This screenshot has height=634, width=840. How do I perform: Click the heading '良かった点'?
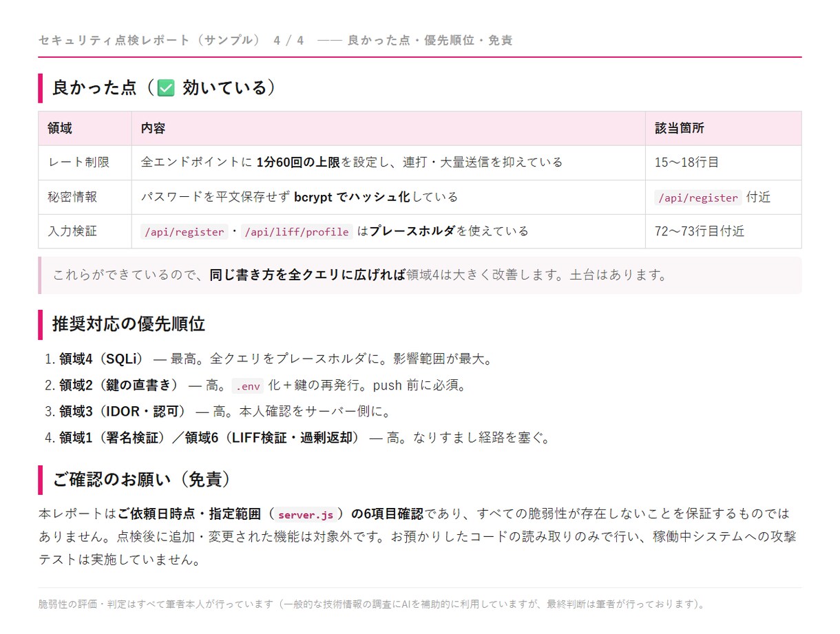(x=96, y=87)
